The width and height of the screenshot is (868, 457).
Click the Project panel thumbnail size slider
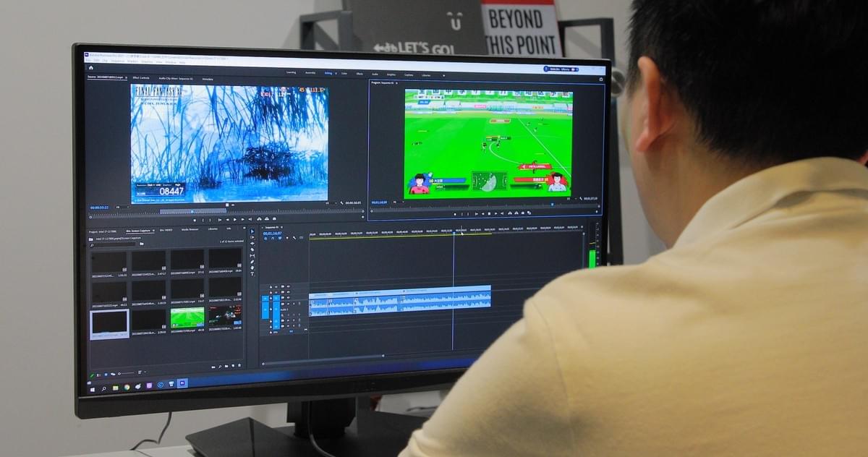(x=125, y=374)
